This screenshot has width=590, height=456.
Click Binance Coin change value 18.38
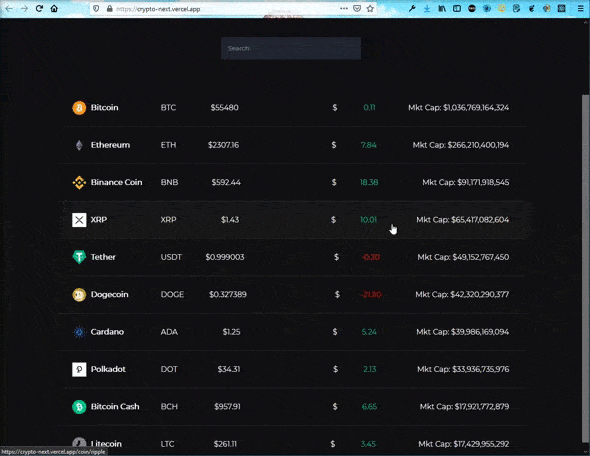pyautogui.click(x=369, y=182)
